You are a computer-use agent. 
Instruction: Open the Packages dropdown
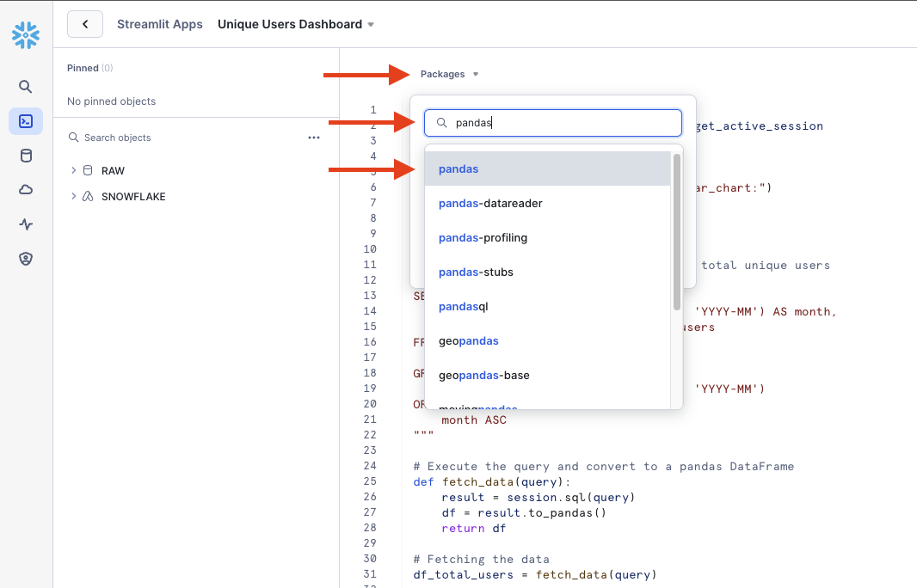tap(449, 74)
